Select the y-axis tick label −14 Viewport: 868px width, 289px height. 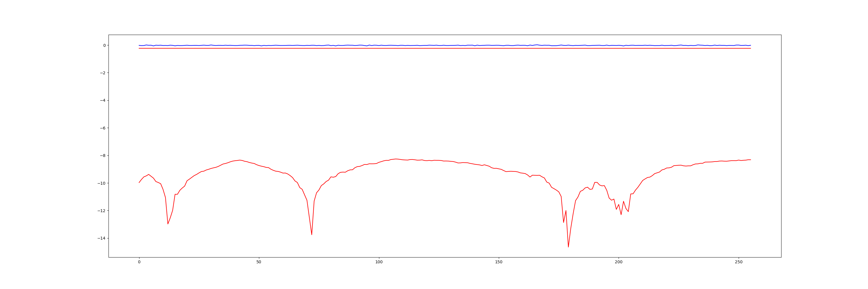[102, 238]
